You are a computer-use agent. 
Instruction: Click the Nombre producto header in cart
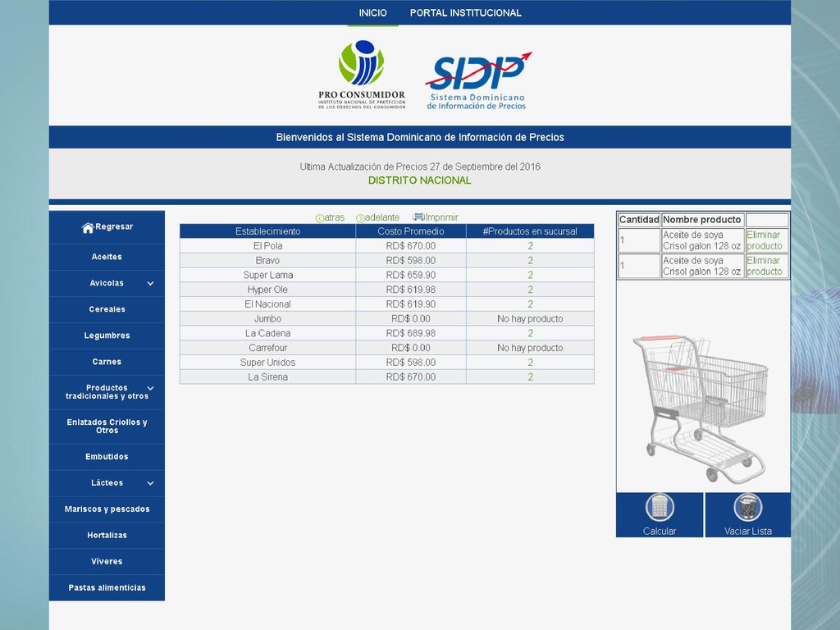702,220
